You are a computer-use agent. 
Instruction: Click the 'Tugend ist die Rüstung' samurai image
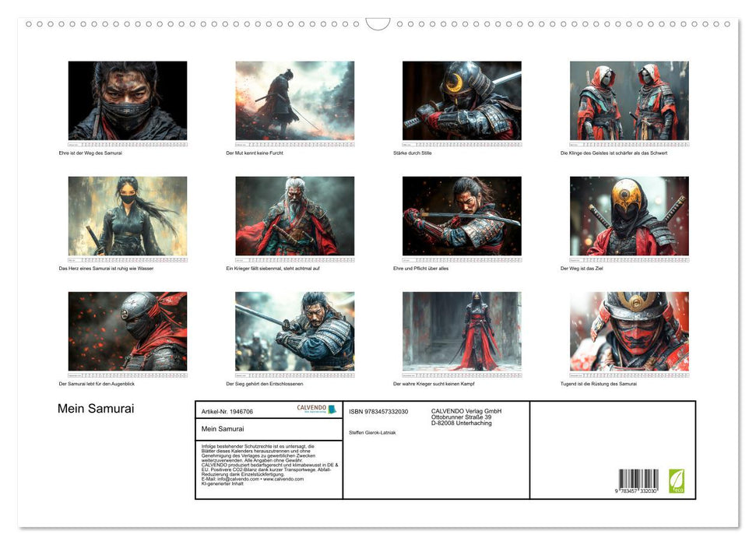(629, 331)
